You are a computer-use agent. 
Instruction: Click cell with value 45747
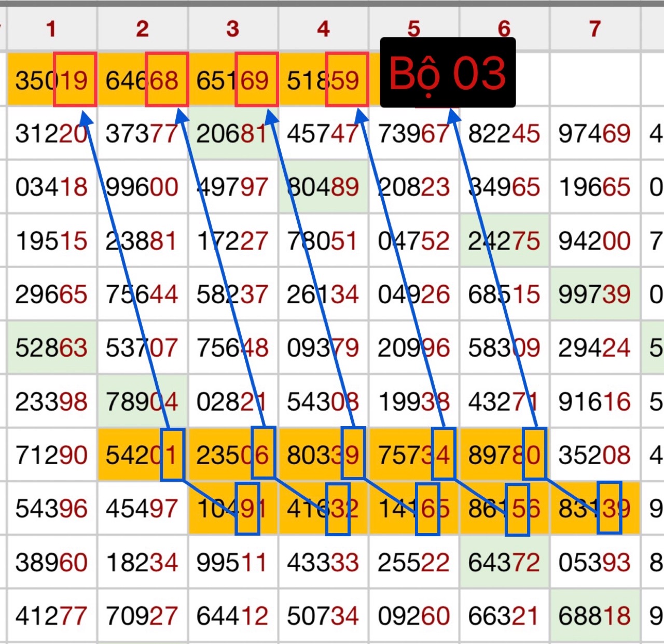tap(324, 133)
